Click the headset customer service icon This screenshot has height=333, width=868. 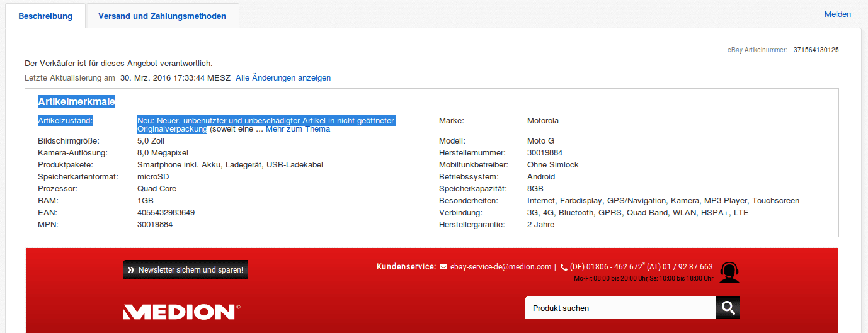pos(729,272)
